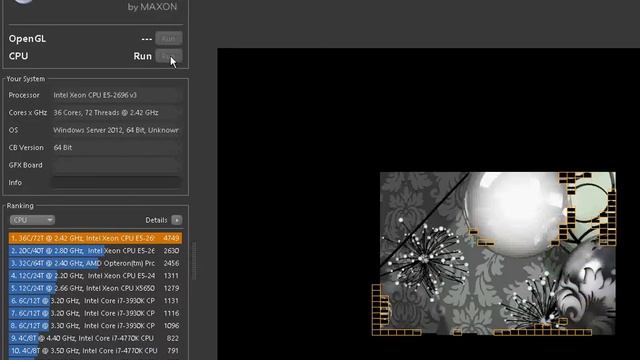Image resolution: width=640 pixels, height=360 pixels.
Task: Open the CPU ranking dropdown
Action: (32, 220)
